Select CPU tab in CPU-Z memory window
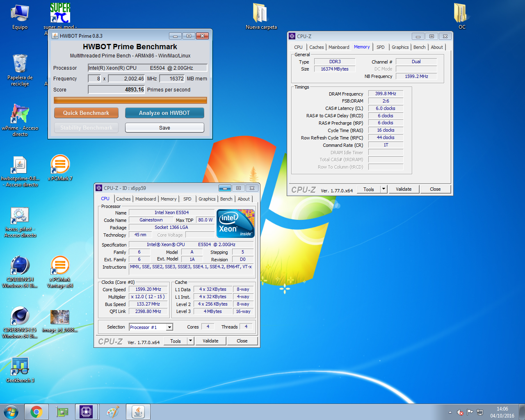This screenshot has width=525, height=420. [299, 47]
